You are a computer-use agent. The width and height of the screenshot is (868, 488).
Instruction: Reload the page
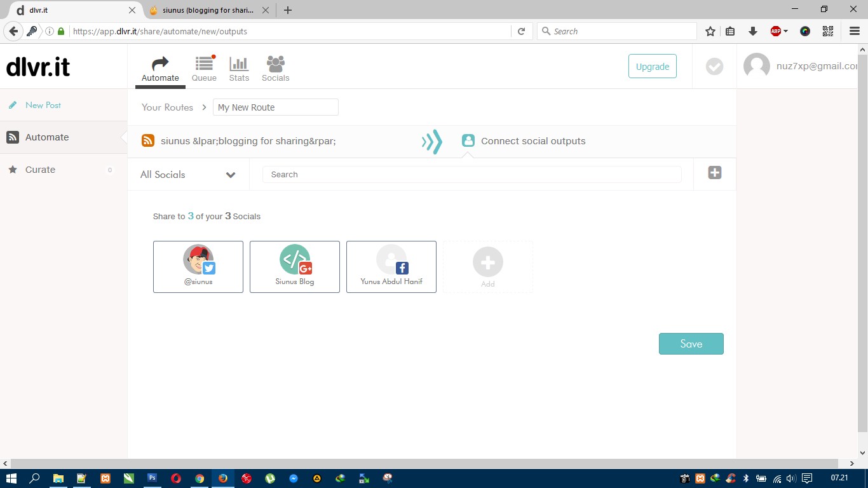point(521,31)
